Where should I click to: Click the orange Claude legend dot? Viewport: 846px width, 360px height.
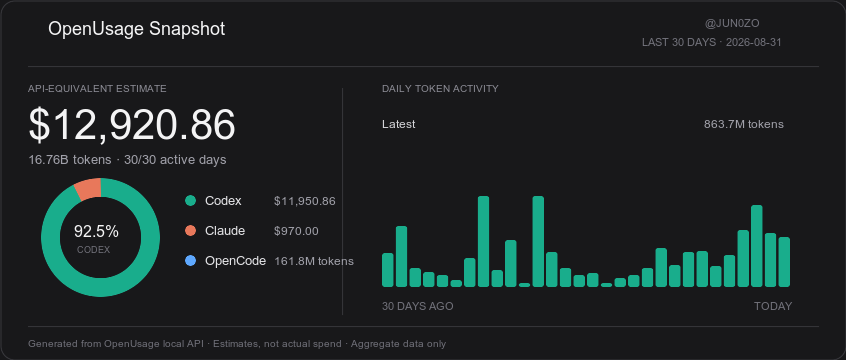tap(190, 231)
